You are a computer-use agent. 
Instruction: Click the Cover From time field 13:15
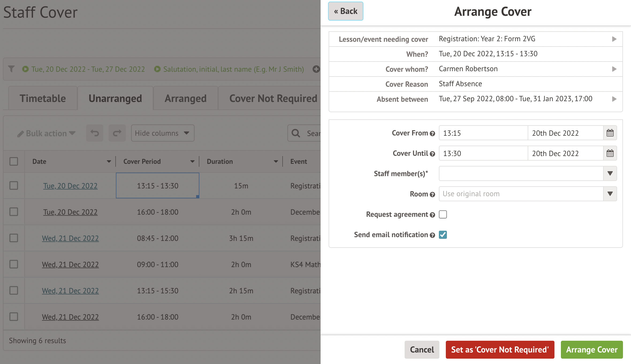(x=483, y=133)
